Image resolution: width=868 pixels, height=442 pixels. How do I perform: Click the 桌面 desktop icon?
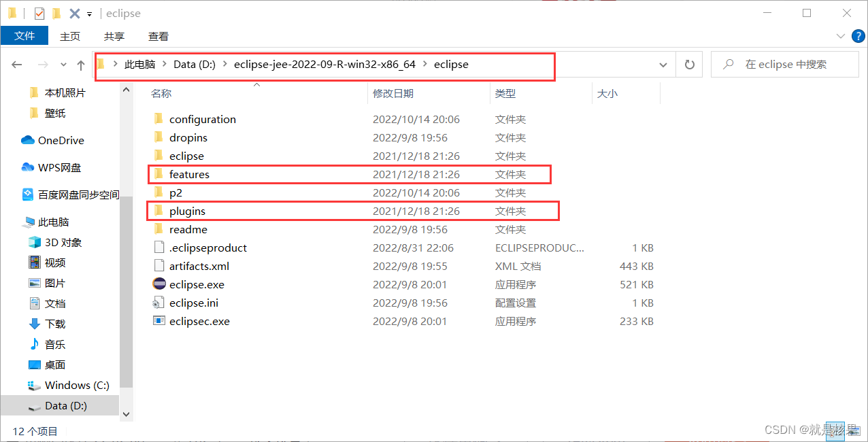coord(34,364)
